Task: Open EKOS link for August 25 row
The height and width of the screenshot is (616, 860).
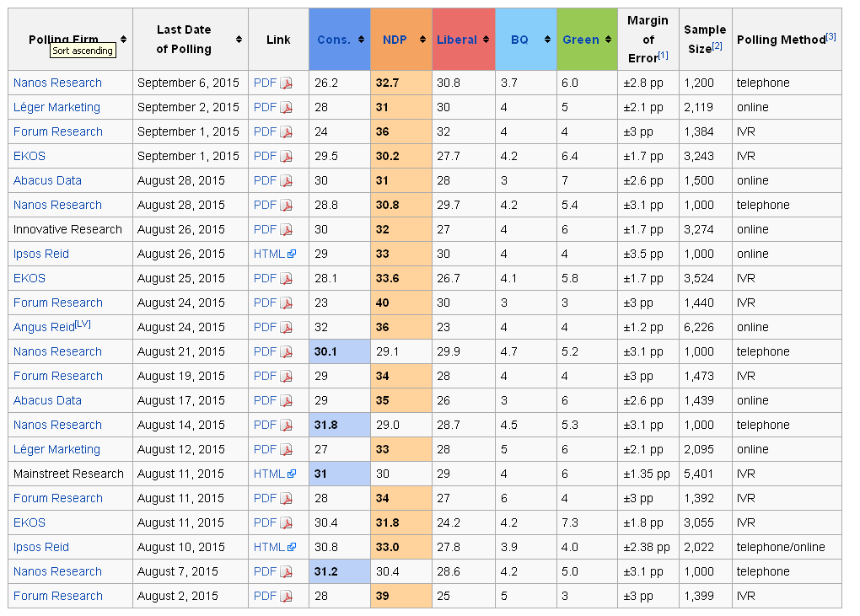Action: (29, 278)
